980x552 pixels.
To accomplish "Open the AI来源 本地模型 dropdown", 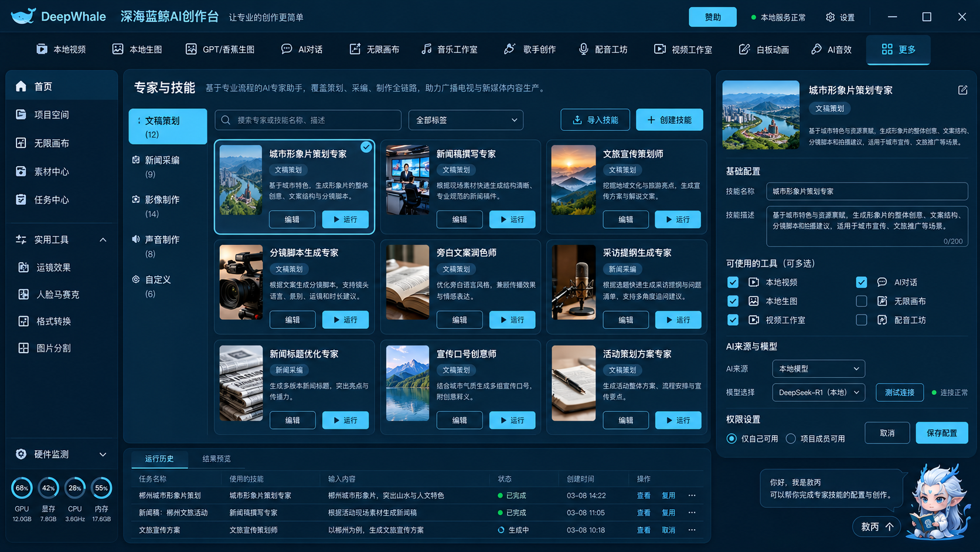I will [x=818, y=369].
